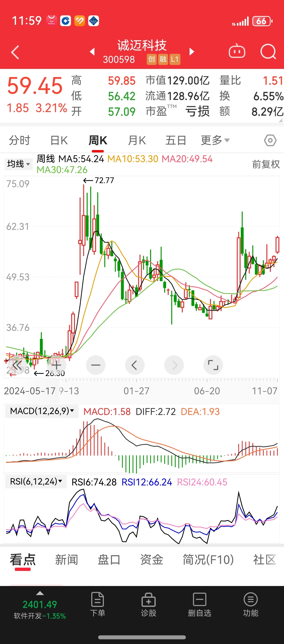Tap the DIFF:2.72 value
The width and height of the screenshot is (284, 644).
pyautogui.click(x=156, y=412)
